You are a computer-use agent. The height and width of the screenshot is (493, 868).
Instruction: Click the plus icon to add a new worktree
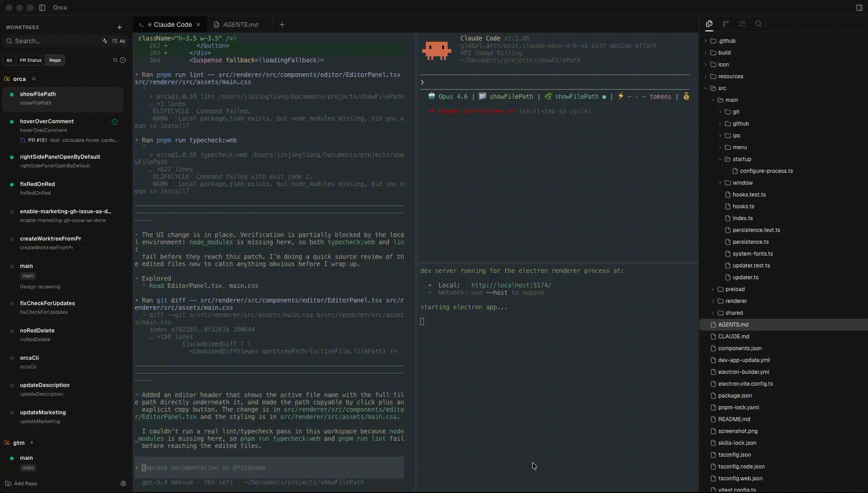coord(119,27)
